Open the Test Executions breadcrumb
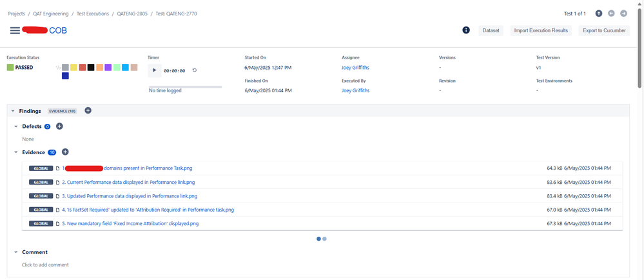This screenshot has height=280, width=644. pos(93,14)
